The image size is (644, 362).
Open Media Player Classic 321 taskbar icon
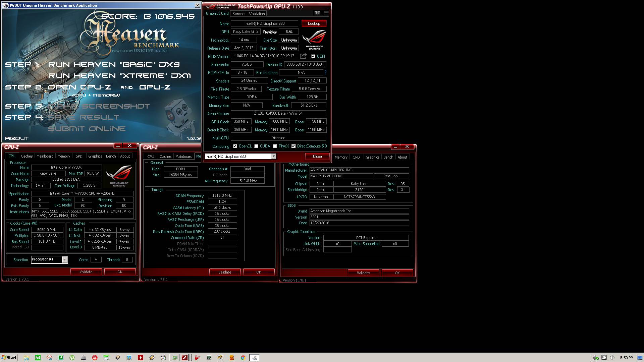(x=163, y=358)
